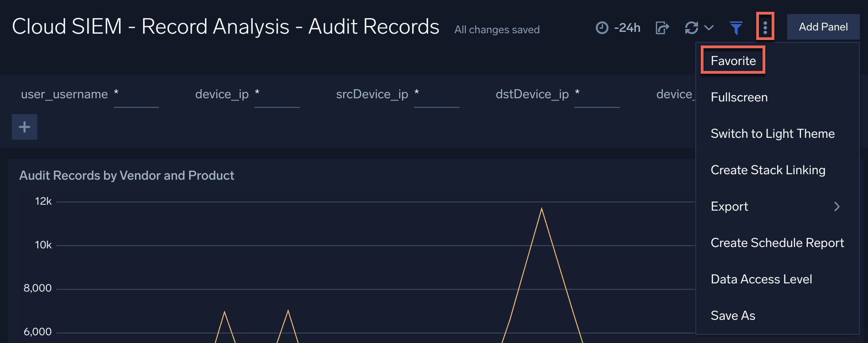
Task: Add a new filter with plus button
Action: pyautogui.click(x=25, y=127)
